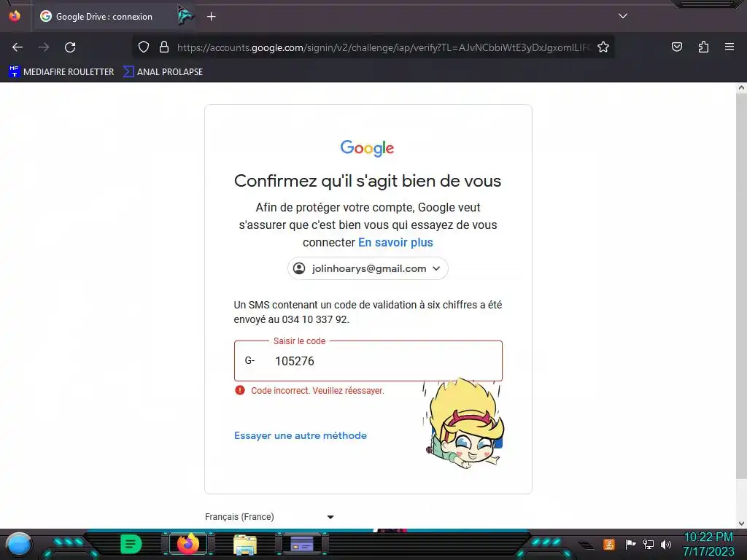Viewport: 747px width, 560px height.
Task: Click the red error exclamation icon
Action: [240, 391]
